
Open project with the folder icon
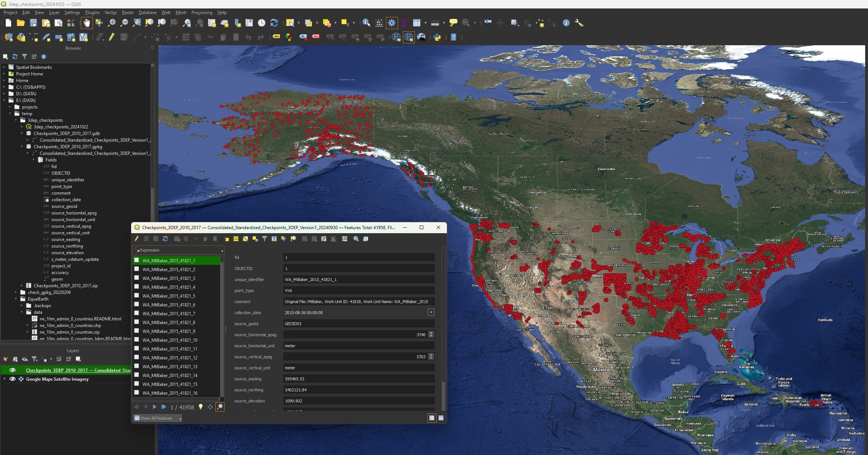pos(21,23)
